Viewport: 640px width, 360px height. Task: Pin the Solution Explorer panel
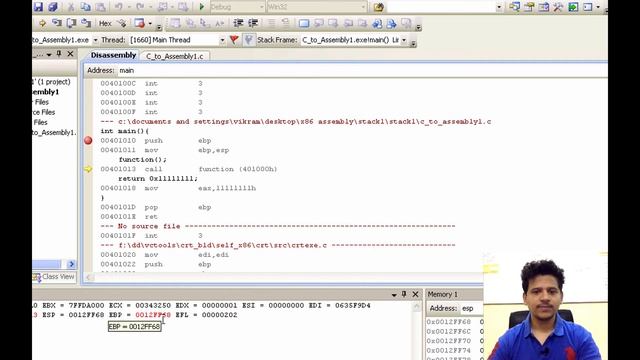point(59,53)
